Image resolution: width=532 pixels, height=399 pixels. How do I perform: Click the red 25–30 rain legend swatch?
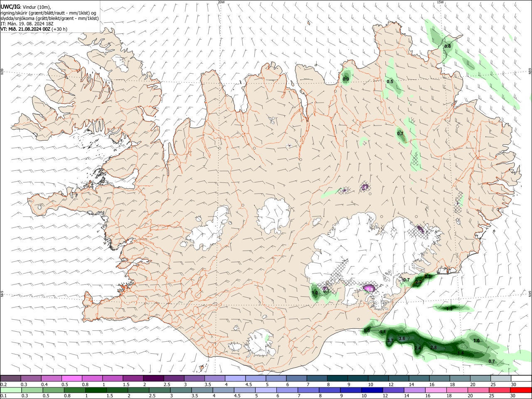(x=500, y=390)
